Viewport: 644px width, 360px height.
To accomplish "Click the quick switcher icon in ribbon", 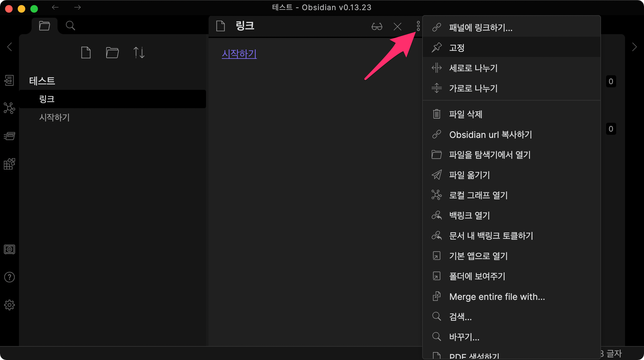I will pos(9,80).
